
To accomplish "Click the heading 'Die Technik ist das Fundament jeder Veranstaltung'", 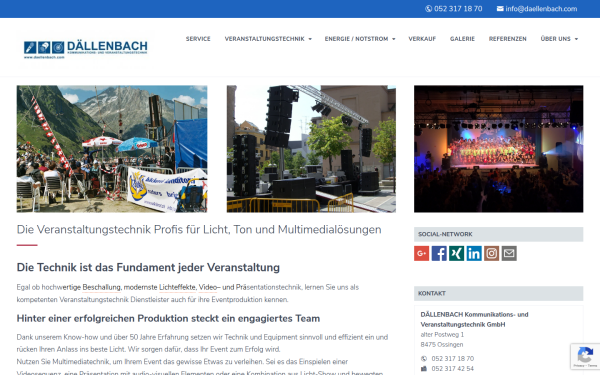I will click(x=148, y=267).
